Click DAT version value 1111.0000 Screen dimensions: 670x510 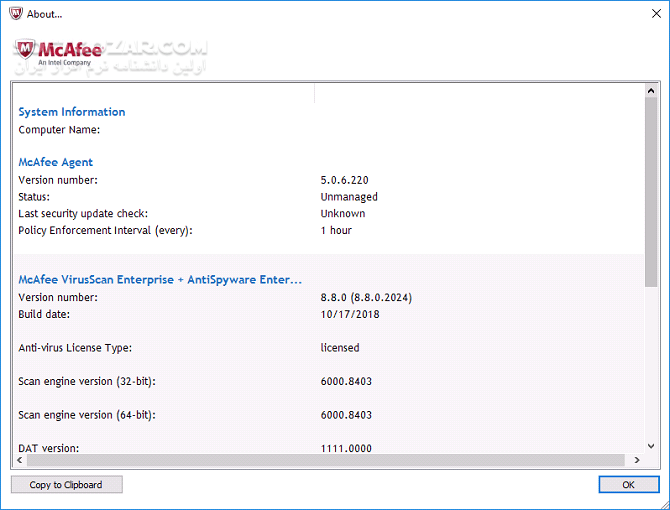(x=346, y=448)
